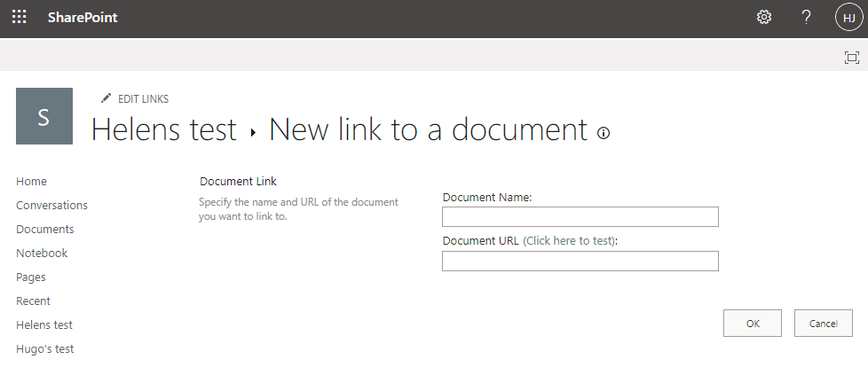Click the Document Name text field

click(x=580, y=217)
